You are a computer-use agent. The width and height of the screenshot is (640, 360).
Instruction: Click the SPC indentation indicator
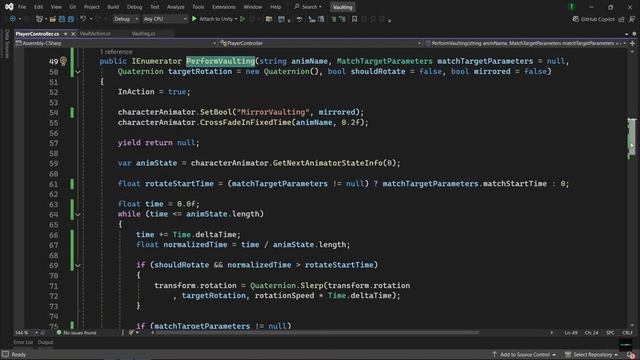610,333
